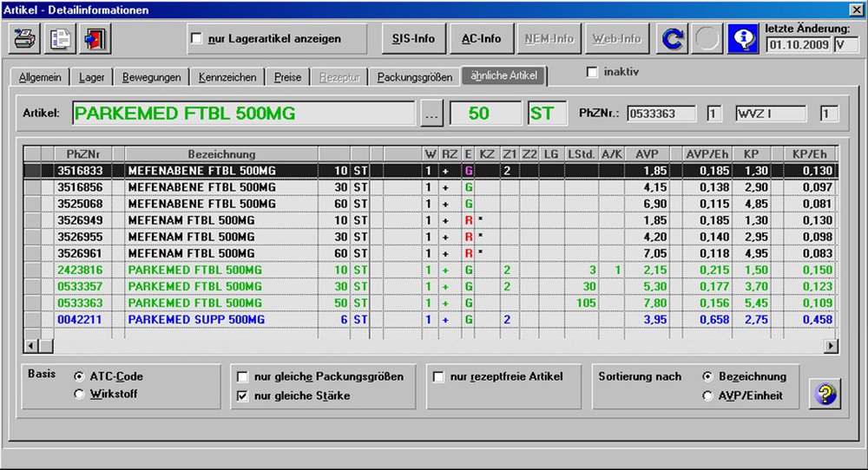Sort by AVP/Einheit radio option
This screenshot has height=470, width=868.
click(x=707, y=395)
